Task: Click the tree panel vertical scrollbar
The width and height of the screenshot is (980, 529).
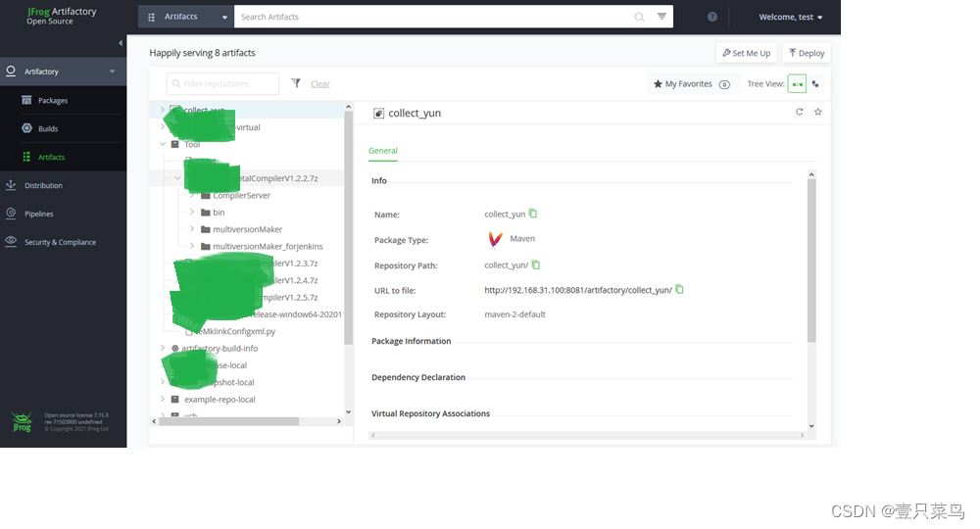Action: pos(348,228)
